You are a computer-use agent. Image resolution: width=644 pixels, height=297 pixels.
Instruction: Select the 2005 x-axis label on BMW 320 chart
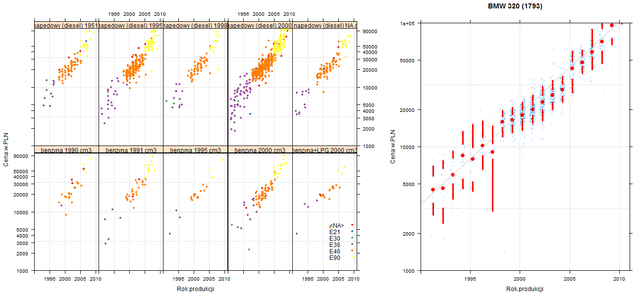[x=570, y=279]
